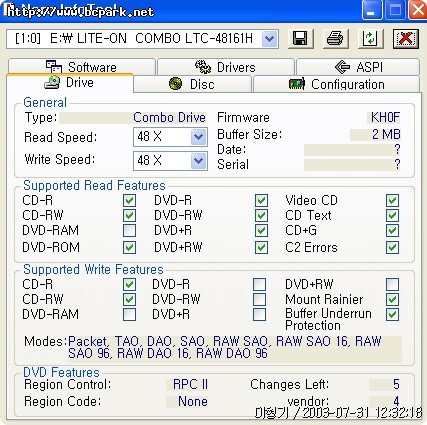The height and width of the screenshot is (425, 427).
Task: Toggle Video CD read checkbox
Action: [392, 200]
